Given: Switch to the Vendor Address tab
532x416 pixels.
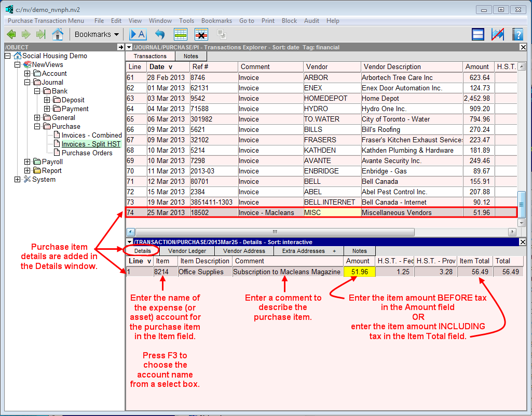Looking at the screenshot, I should click(244, 251).
